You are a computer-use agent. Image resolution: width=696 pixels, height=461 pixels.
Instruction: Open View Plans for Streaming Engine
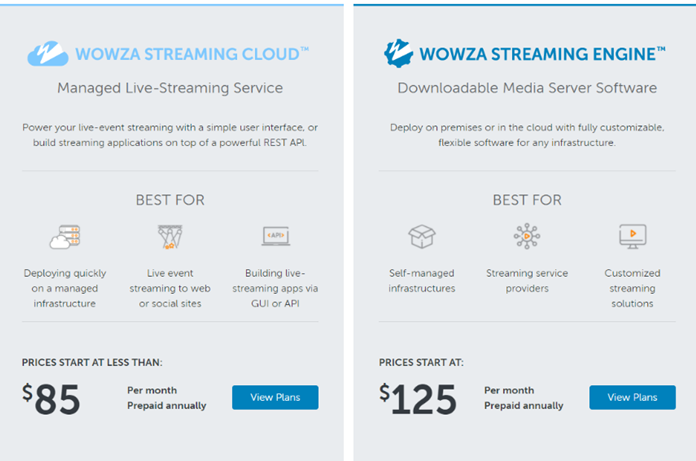632,397
